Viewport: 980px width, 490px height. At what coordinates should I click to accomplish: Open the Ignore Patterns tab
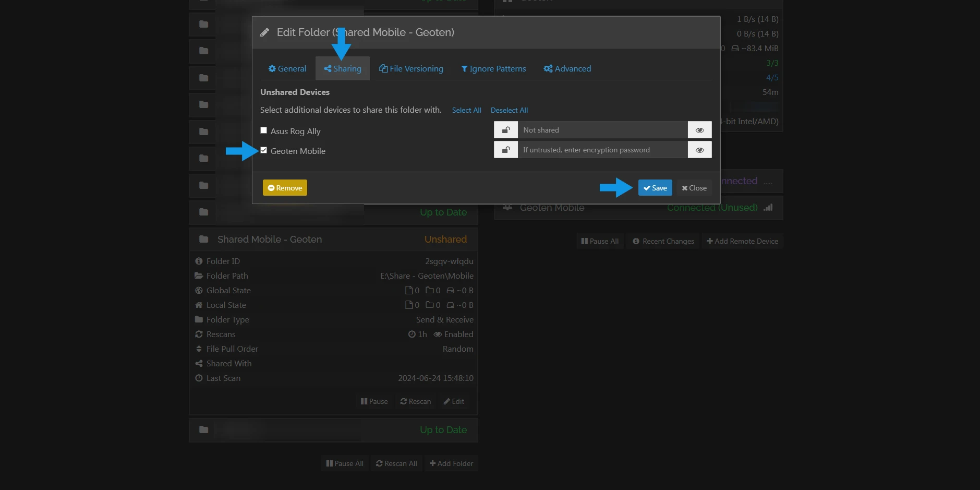point(493,69)
